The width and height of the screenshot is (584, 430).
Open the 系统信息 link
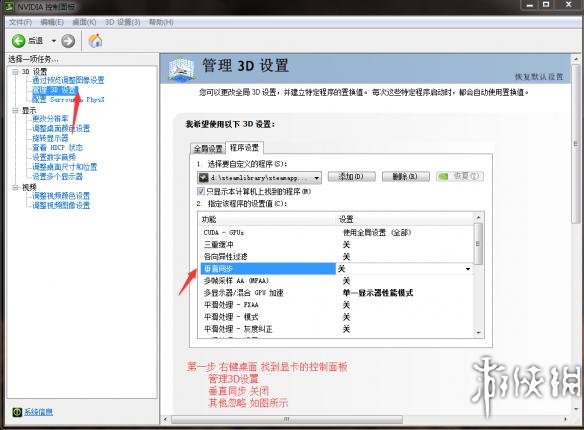click(x=38, y=412)
